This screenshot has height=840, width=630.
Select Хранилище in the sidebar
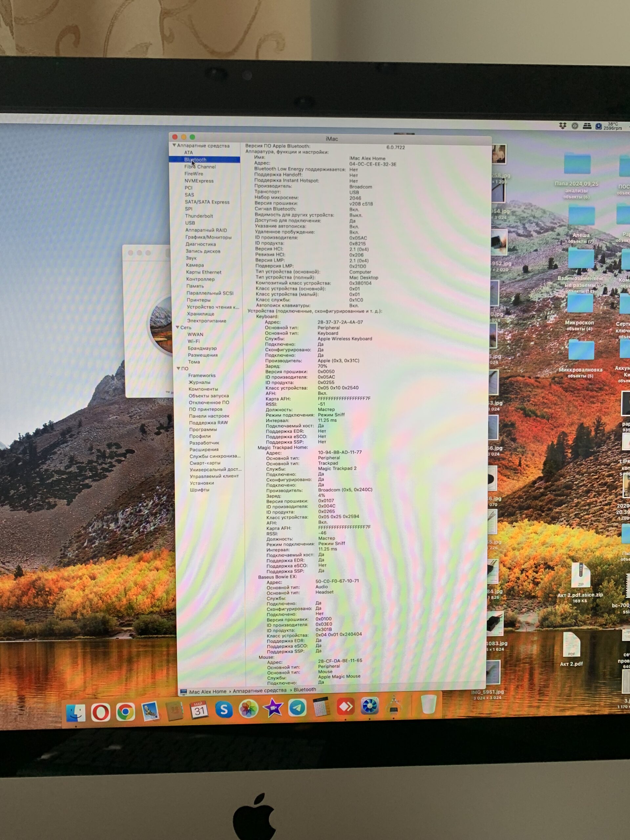click(x=200, y=314)
